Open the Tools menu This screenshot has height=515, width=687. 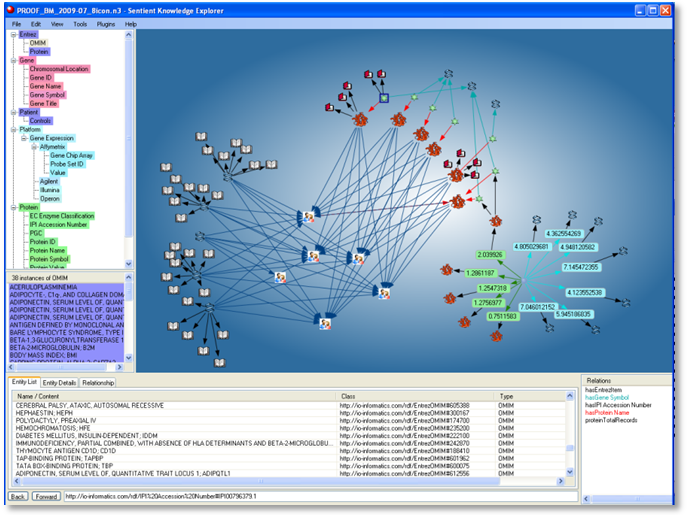click(x=80, y=23)
